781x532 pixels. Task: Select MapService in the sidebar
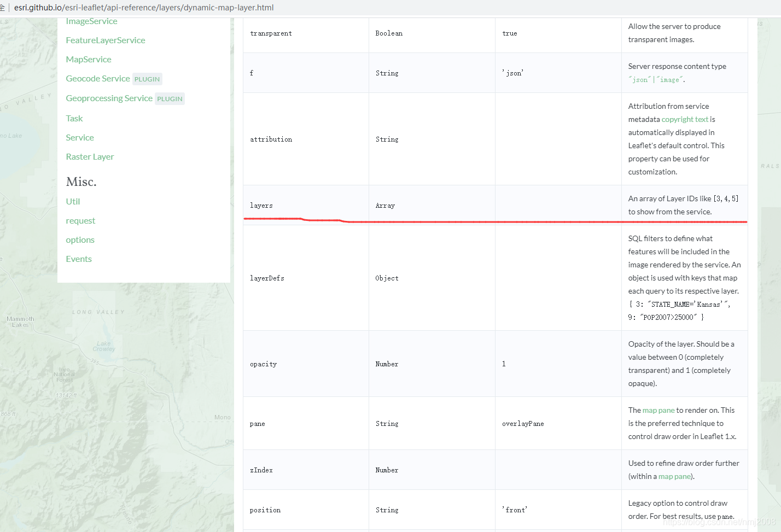[x=89, y=60]
